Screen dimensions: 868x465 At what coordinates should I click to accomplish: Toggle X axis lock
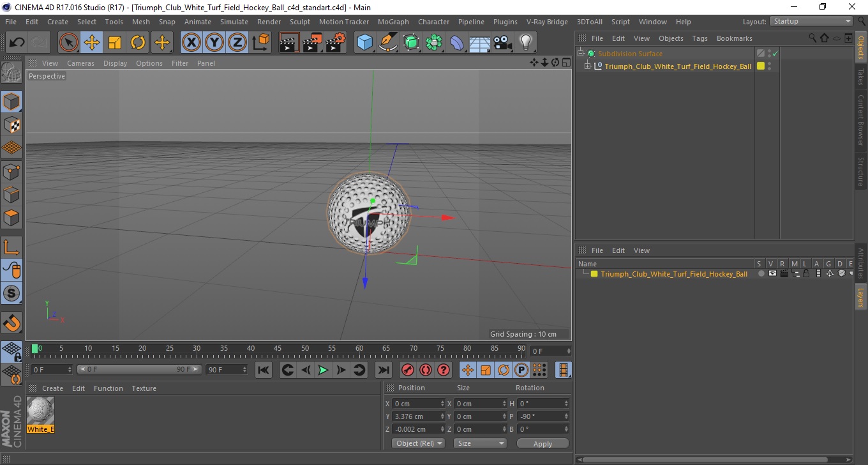191,43
